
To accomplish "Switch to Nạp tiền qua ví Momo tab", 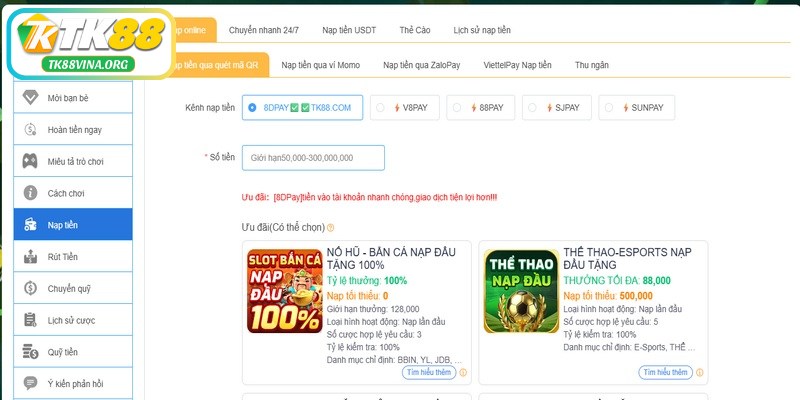I will tap(320, 65).
